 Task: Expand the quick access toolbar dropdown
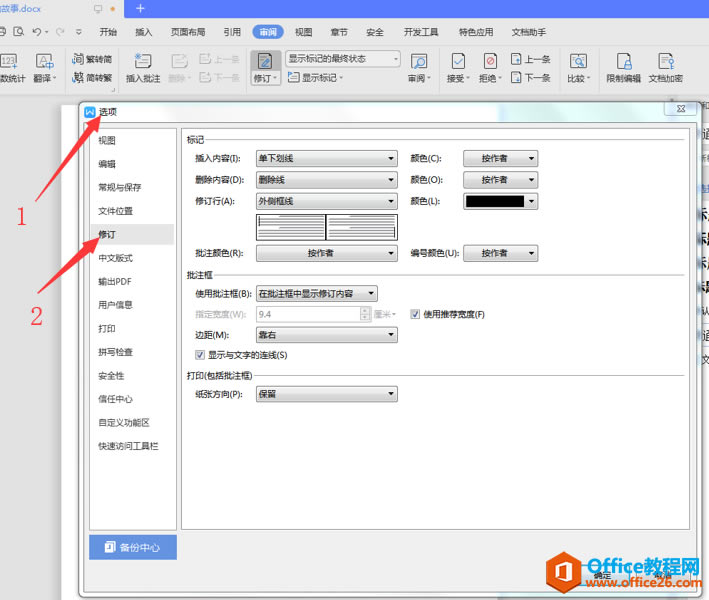pos(79,32)
